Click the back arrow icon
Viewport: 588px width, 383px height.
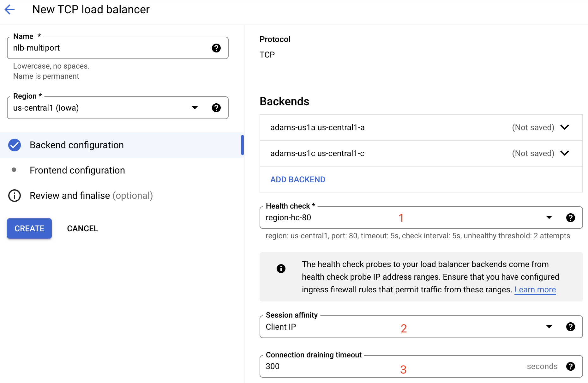pos(10,9)
